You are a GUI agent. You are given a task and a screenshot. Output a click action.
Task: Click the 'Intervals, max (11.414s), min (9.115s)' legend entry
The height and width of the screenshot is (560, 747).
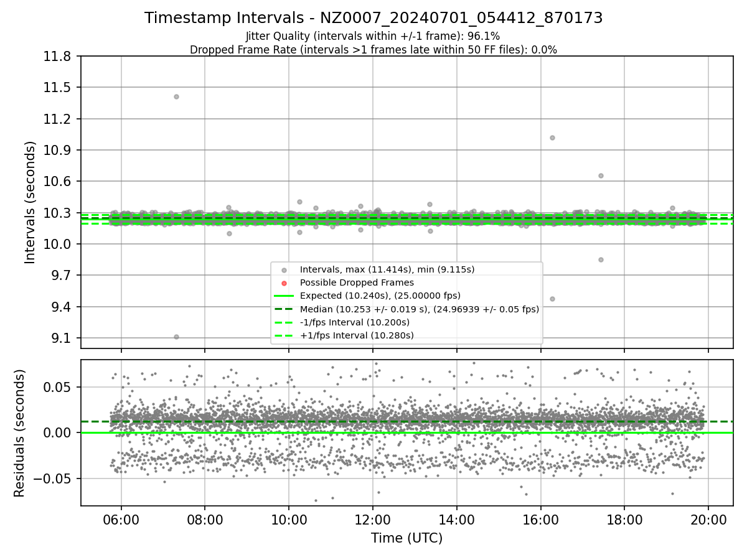click(x=387, y=269)
